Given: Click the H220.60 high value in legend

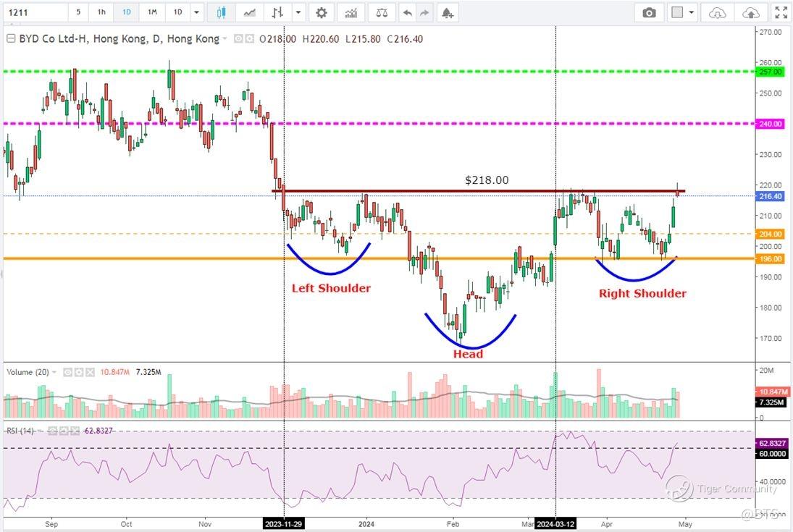Looking at the screenshot, I should (321, 39).
